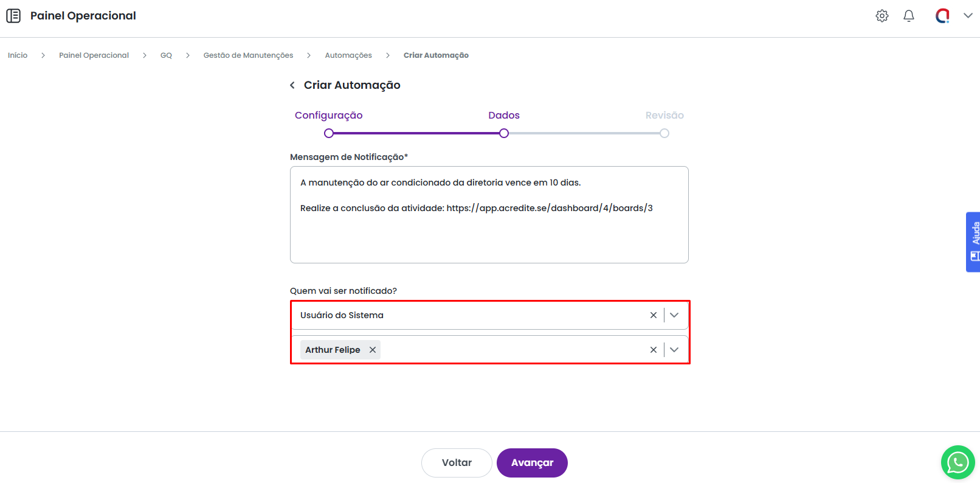
Task: Click back arrow beside Criar Automação
Action: 292,85
